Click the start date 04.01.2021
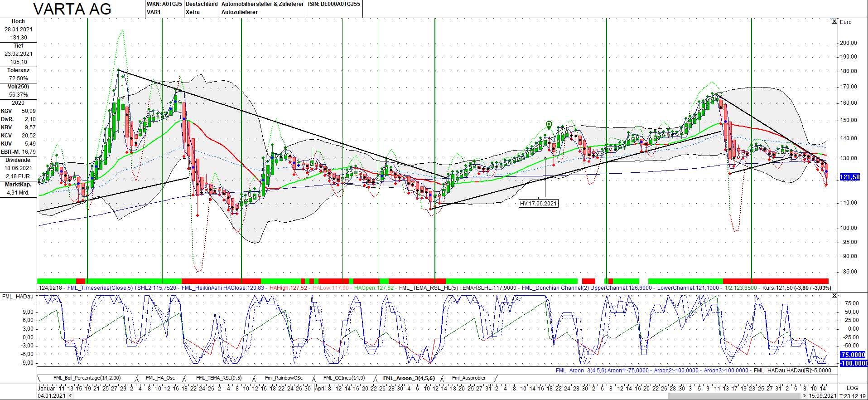The height and width of the screenshot is (400, 868). pos(52,396)
